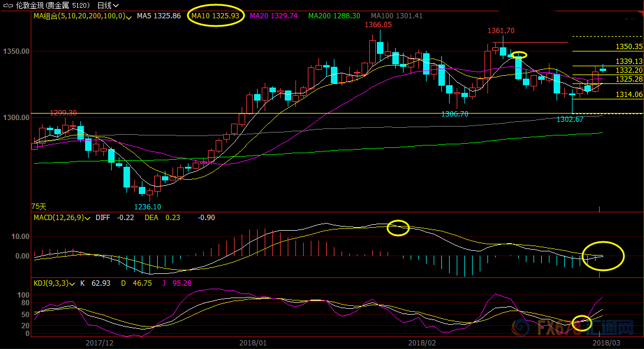Click the 1366.05 high price marker

coord(378,25)
